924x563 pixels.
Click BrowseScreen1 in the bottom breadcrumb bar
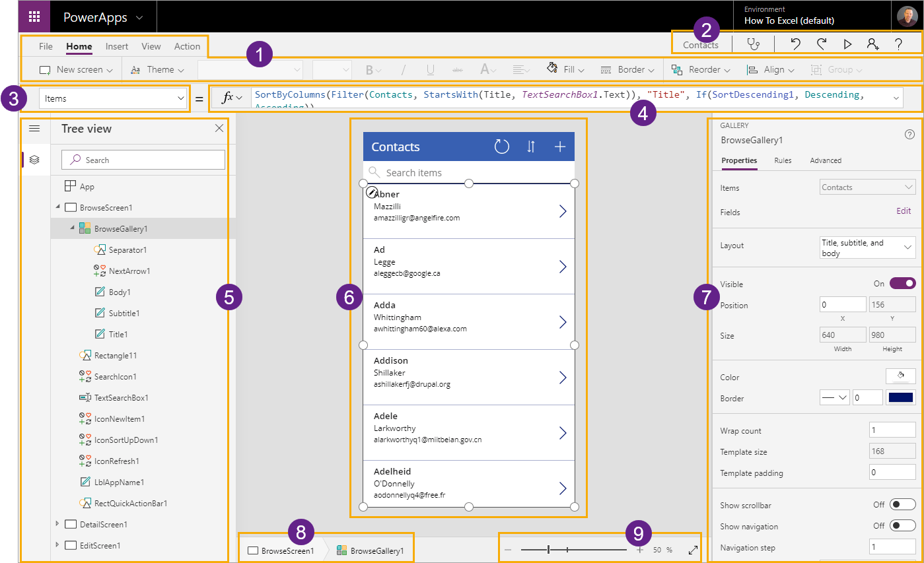tap(288, 548)
